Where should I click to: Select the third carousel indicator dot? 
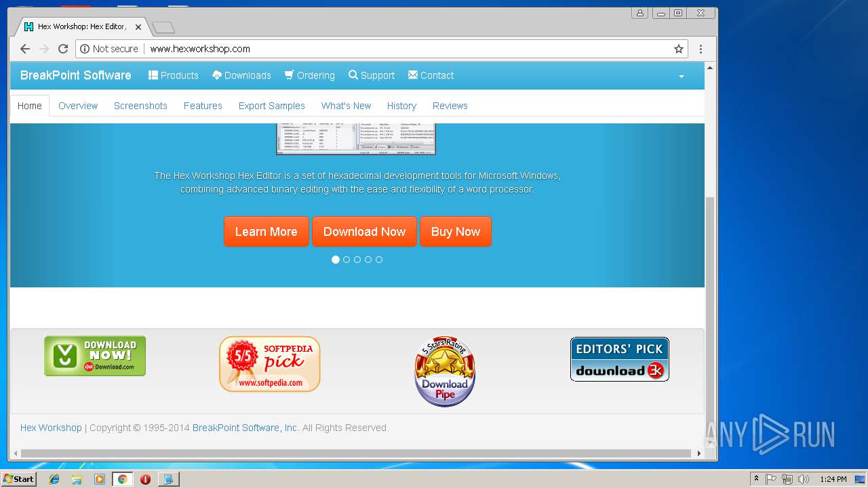357,260
